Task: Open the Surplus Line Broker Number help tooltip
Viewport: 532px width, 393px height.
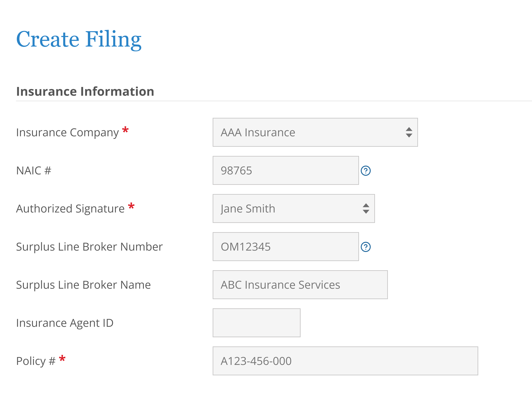Action: tap(366, 247)
